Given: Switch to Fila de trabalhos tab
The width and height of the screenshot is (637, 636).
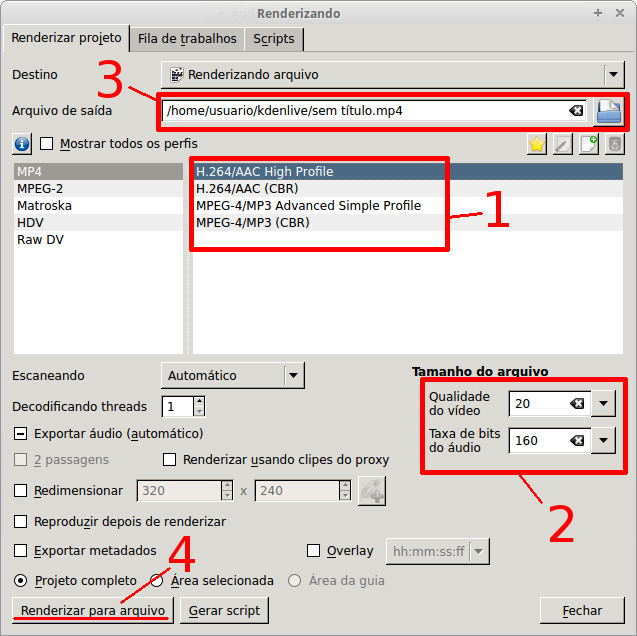Looking at the screenshot, I should [x=188, y=39].
